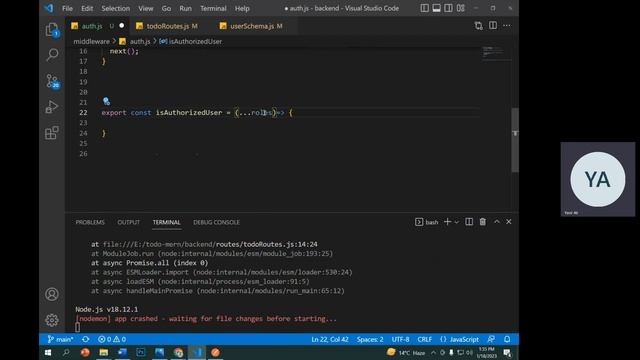Viewport: 640px width, 360px height.
Task: Open errors and warnings count in status bar
Action: coord(112,339)
